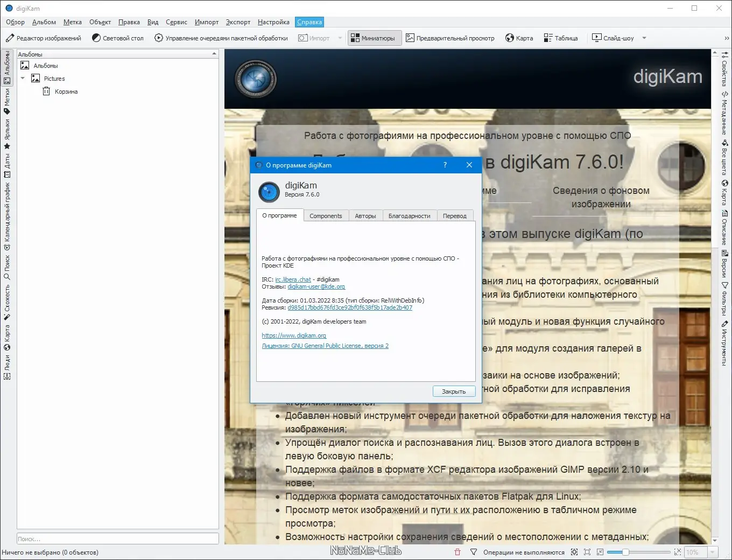This screenshot has width=732, height=560.
Task: Click the fit-to-window zoom icon
Action: tap(587, 552)
